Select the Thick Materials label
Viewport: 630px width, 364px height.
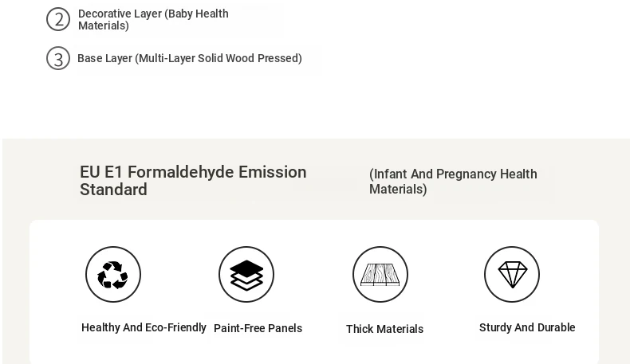(x=385, y=329)
